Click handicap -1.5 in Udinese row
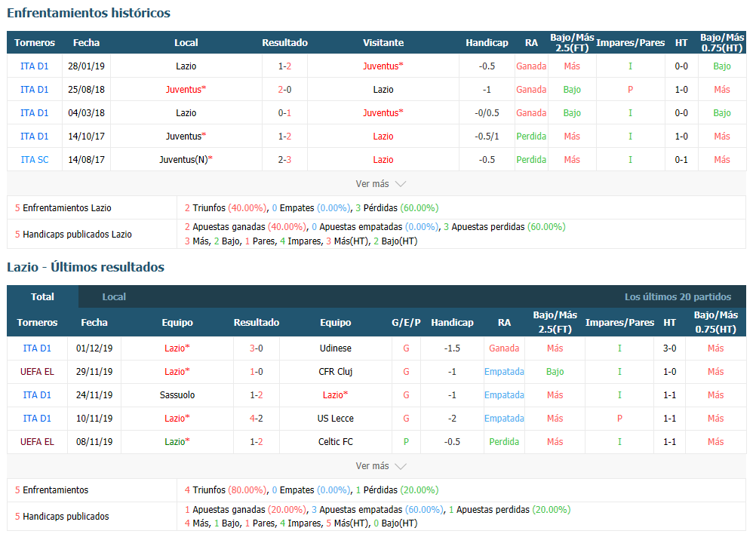The width and height of the screenshot is (756, 534). tap(452, 348)
